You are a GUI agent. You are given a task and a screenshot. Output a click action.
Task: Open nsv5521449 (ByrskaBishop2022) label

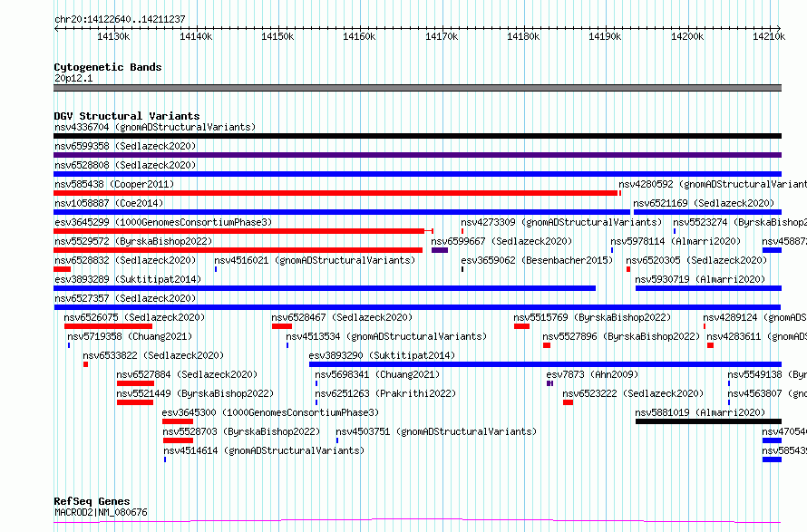tap(195, 393)
